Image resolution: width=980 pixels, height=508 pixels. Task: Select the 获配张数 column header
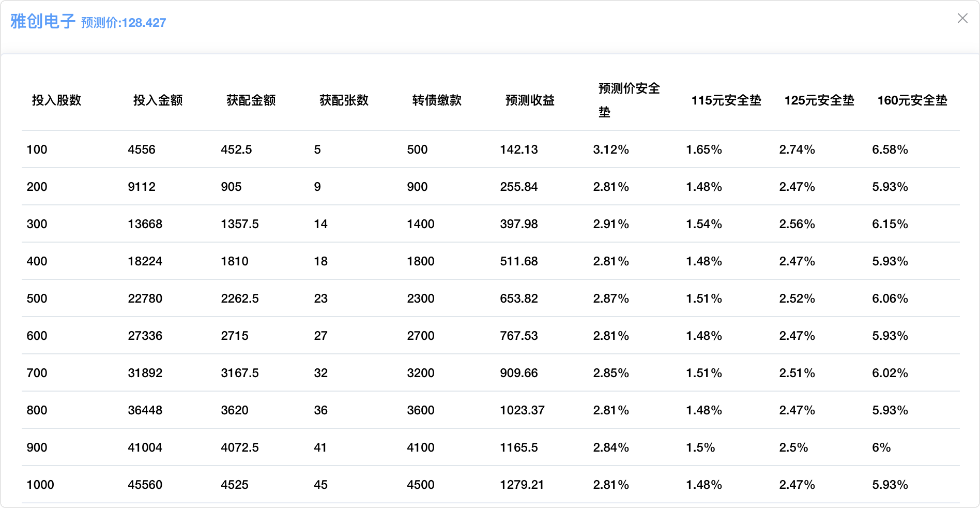(x=344, y=100)
